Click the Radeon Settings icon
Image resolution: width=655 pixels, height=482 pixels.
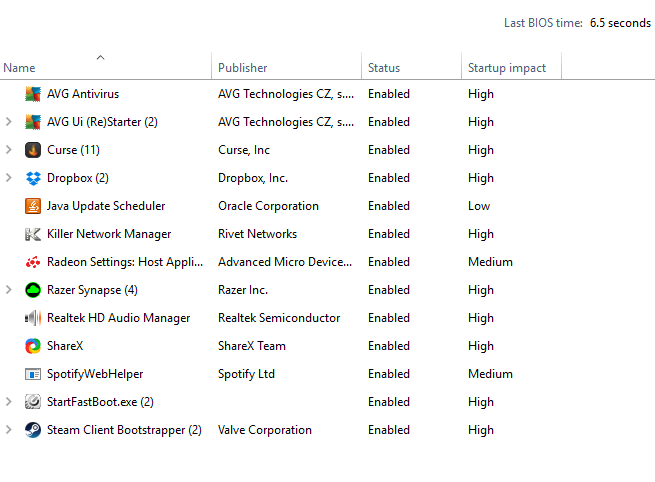(x=33, y=262)
